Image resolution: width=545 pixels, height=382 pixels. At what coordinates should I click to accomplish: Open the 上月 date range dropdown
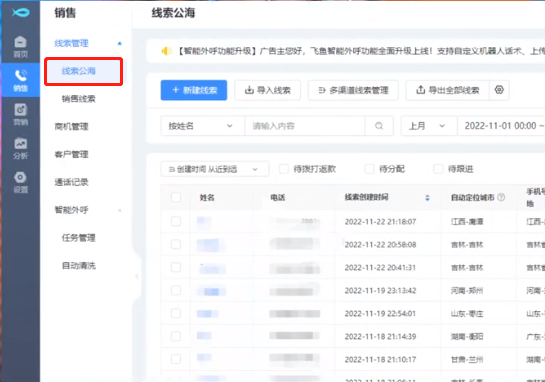tap(429, 126)
